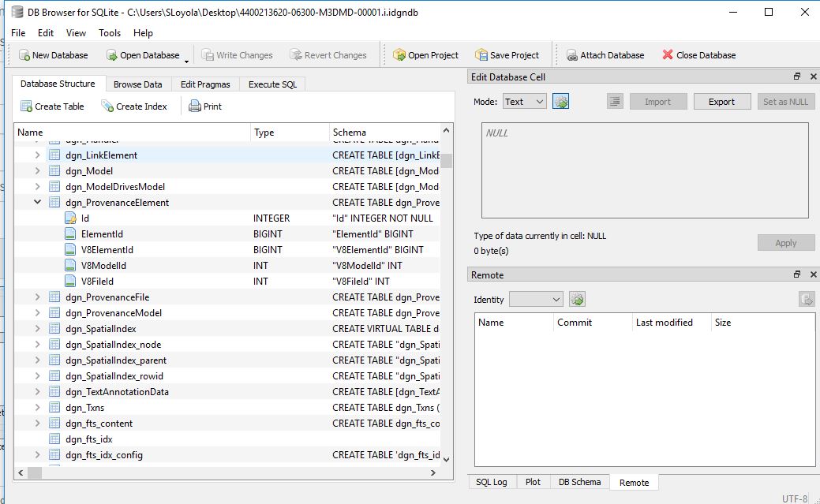
Task: Click the push database icon in Remote
Action: (x=807, y=299)
